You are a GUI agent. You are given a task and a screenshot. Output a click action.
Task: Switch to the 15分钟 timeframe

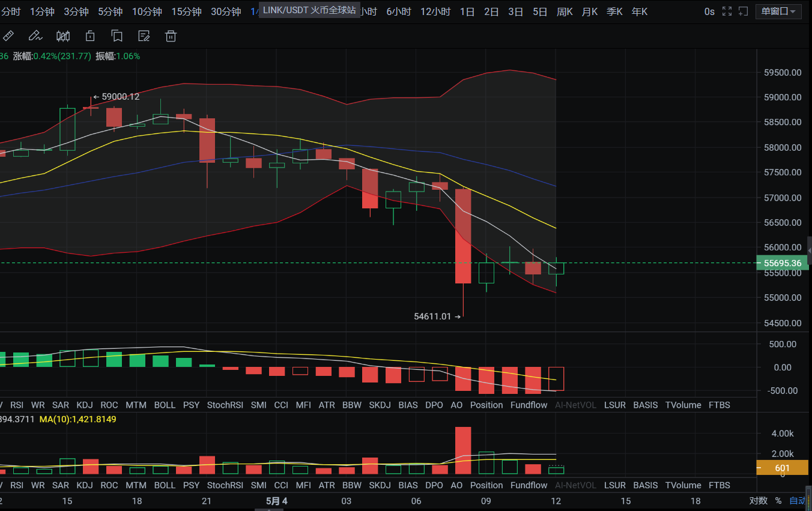point(186,11)
